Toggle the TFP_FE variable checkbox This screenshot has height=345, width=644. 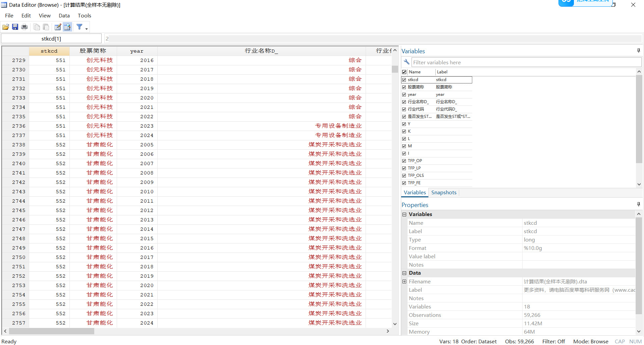click(404, 183)
